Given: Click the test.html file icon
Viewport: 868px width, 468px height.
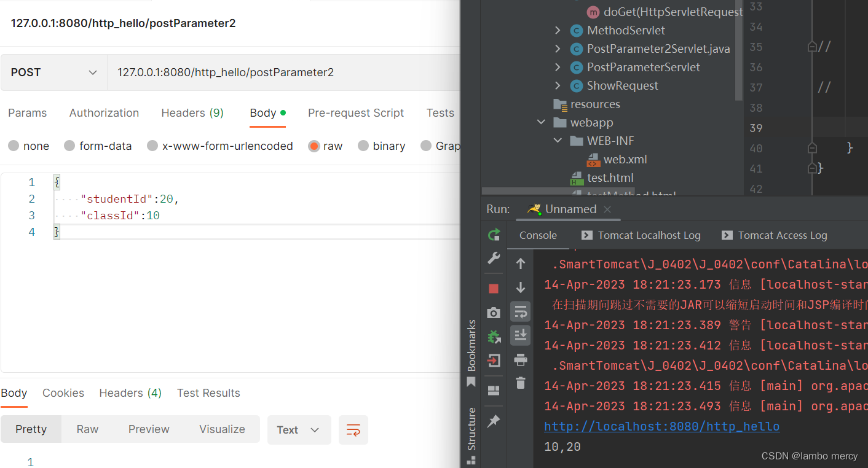Looking at the screenshot, I should 577,178.
